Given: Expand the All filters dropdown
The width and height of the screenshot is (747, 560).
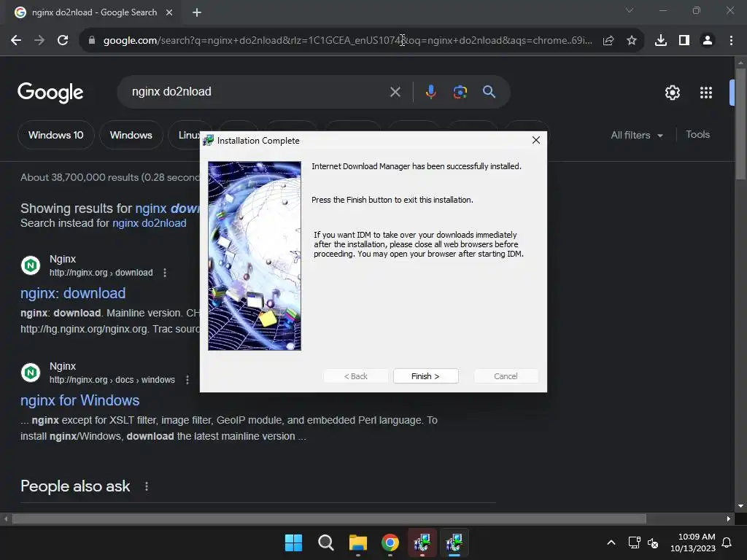Looking at the screenshot, I should 637,135.
